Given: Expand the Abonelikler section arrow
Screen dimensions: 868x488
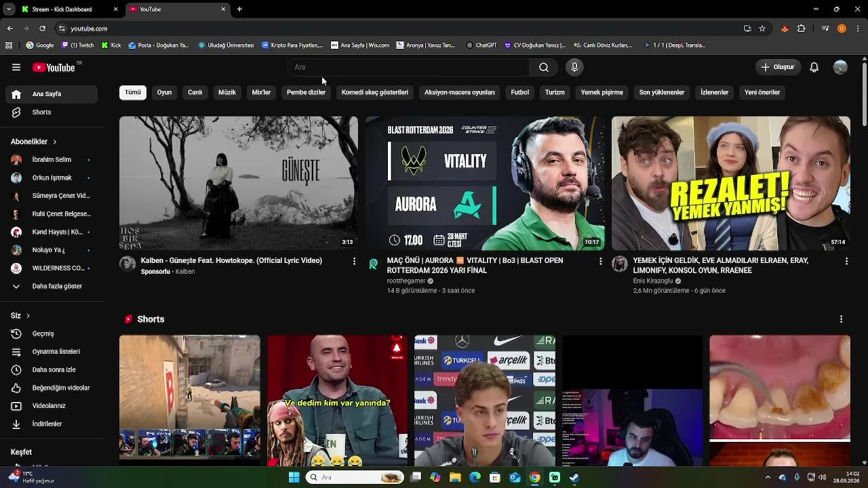Looking at the screenshot, I should [x=54, y=142].
